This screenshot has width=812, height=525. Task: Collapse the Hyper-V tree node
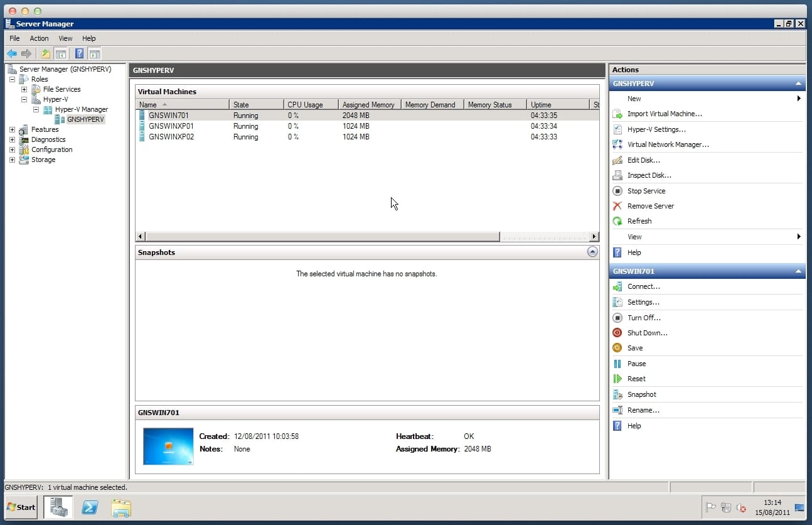(24, 99)
